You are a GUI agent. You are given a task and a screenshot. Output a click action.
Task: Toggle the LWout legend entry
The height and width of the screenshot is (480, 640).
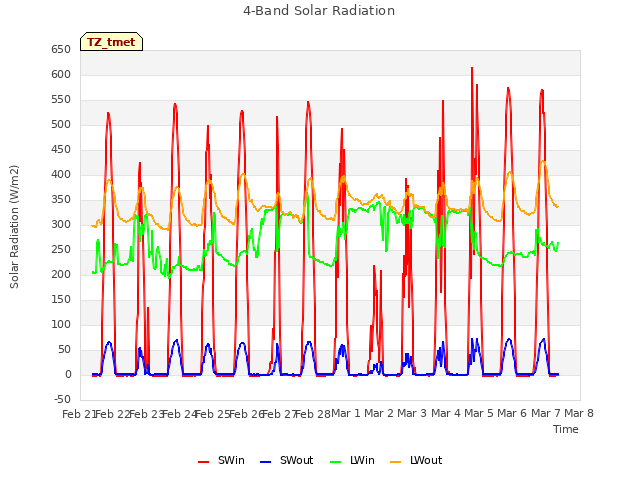coord(416,460)
